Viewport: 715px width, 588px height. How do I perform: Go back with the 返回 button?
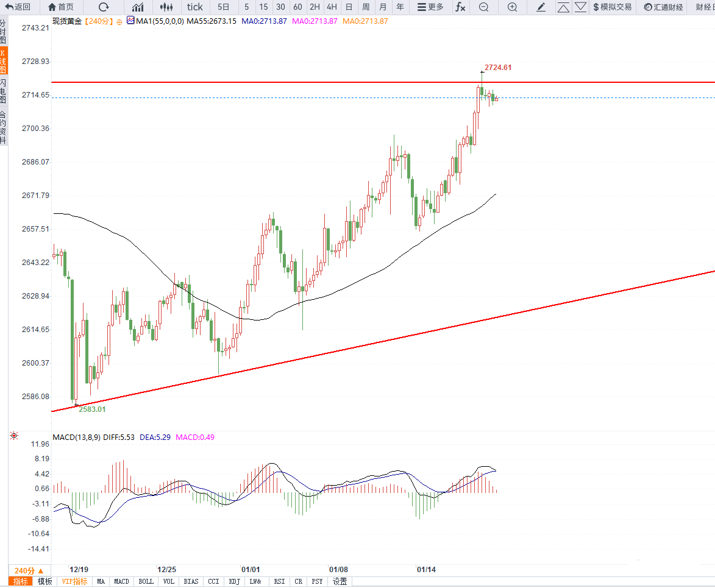(18, 7)
